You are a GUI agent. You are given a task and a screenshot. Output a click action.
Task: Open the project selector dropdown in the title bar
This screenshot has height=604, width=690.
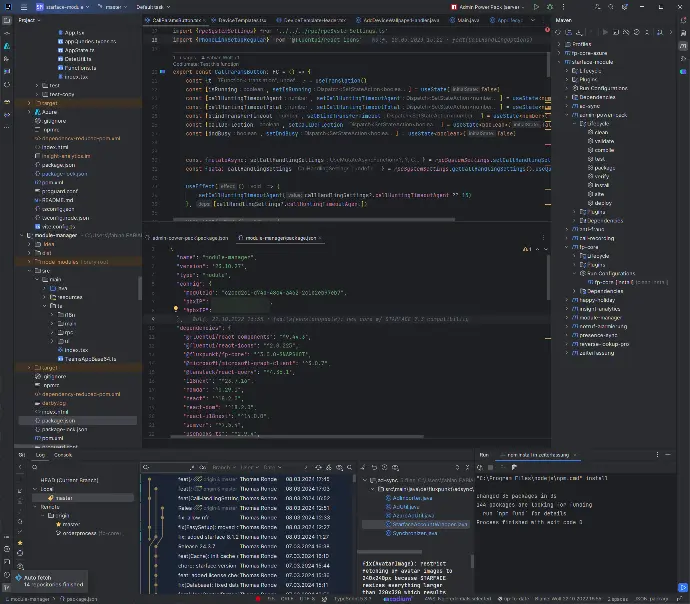click(x=62, y=7)
